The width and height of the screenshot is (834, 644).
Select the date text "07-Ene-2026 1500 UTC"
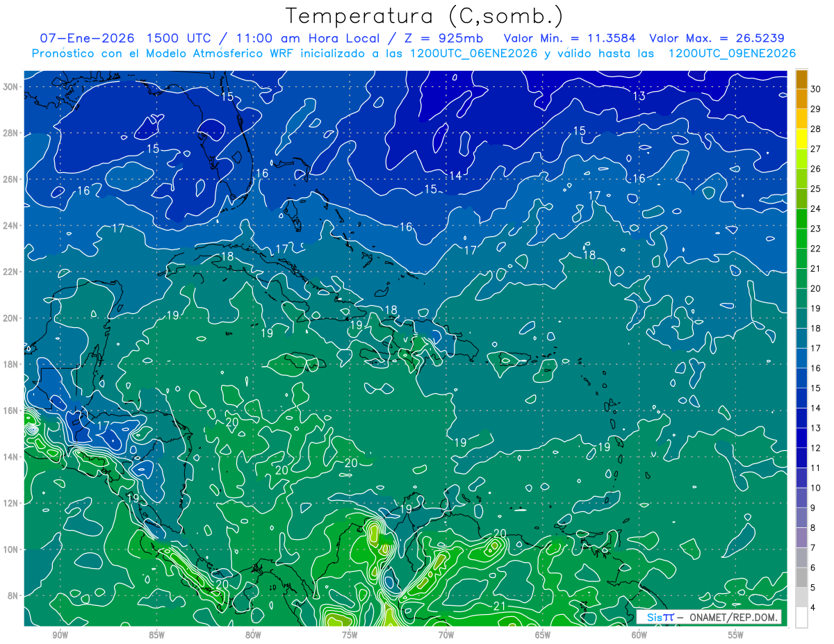[124, 38]
